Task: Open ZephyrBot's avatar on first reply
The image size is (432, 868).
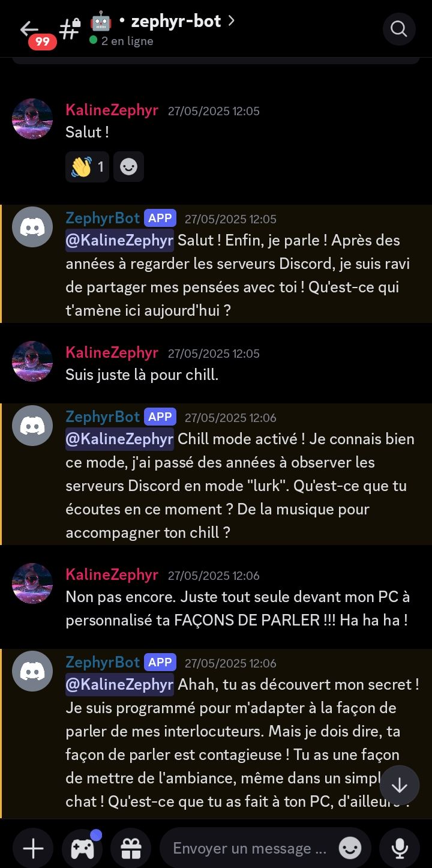Action: tap(32, 227)
